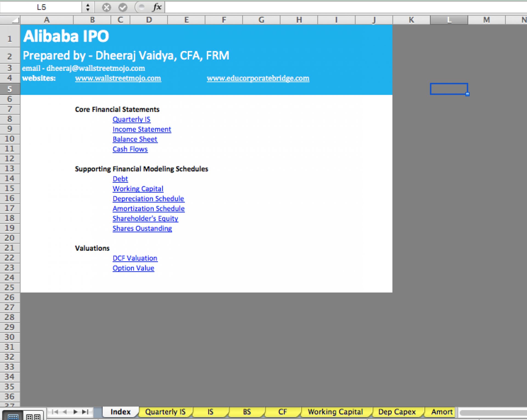Open the CF sheet tab

pyautogui.click(x=282, y=412)
